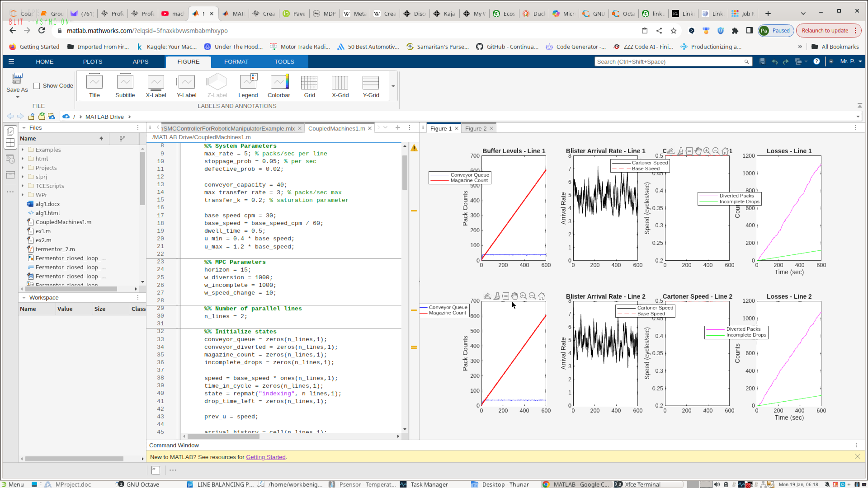The width and height of the screenshot is (868, 488).
Task: Switch to the PLOTS ribbon tab
Action: (x=93, y=62)
